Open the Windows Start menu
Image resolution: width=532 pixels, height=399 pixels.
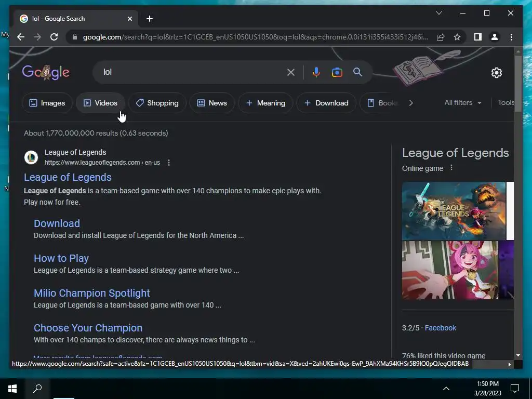pyautogui.click(x=12, y=389)
